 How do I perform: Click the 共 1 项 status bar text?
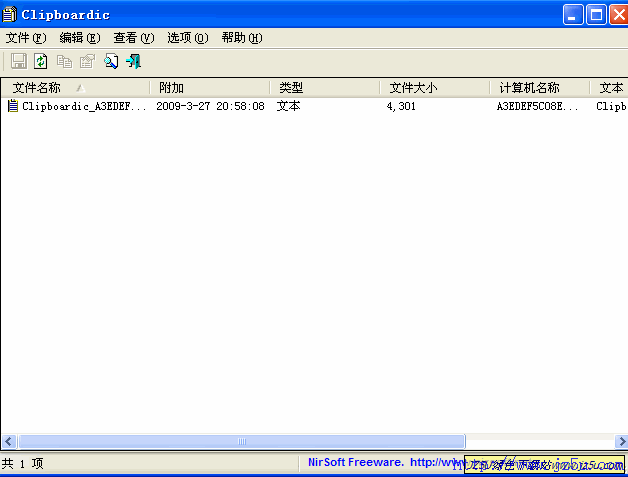[x=22, y=463]
